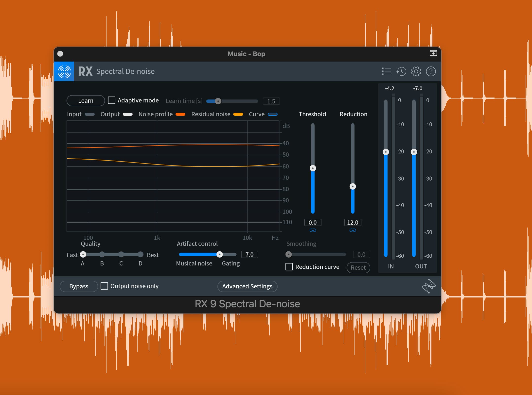
Task: Click the Threshold link icon
Action: (x=313, y=230)
